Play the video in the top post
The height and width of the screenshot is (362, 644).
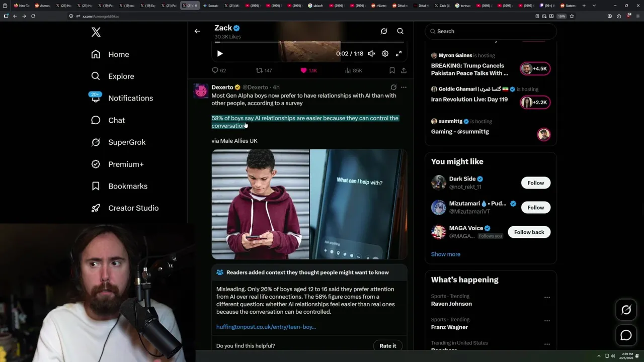220,53
